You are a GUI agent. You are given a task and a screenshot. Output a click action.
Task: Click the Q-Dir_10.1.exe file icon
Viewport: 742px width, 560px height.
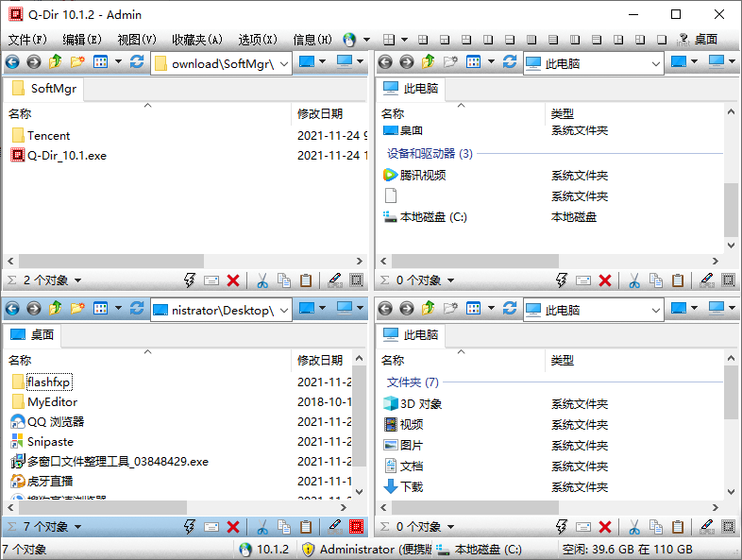(18, 155)
